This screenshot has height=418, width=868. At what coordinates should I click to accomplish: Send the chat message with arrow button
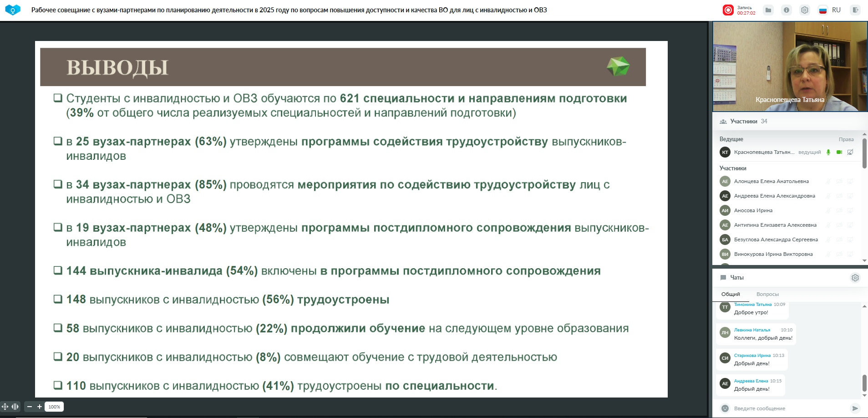click(855, 408)
